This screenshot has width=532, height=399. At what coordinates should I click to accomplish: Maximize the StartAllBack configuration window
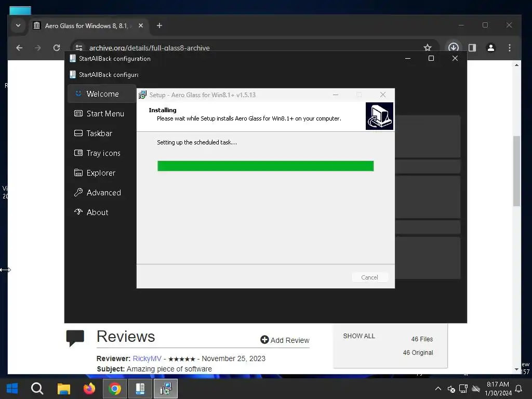tap(431, 58)
